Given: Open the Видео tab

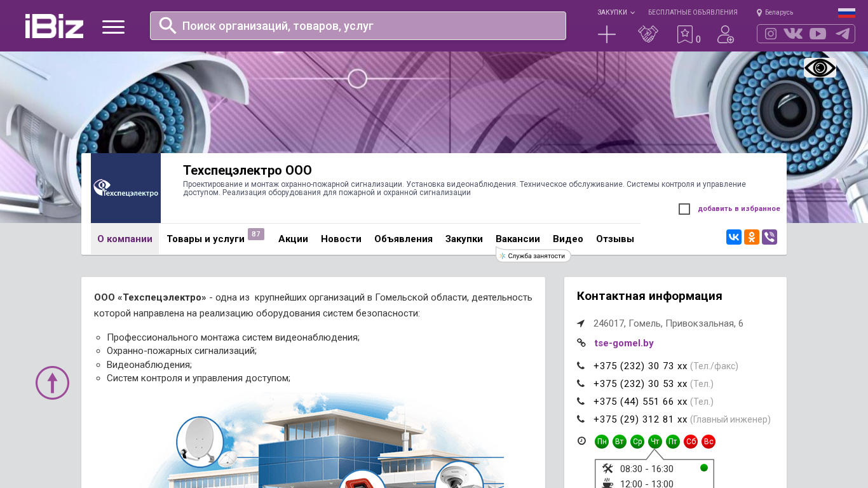Looking at the screenshot, I should click(568, 239).
